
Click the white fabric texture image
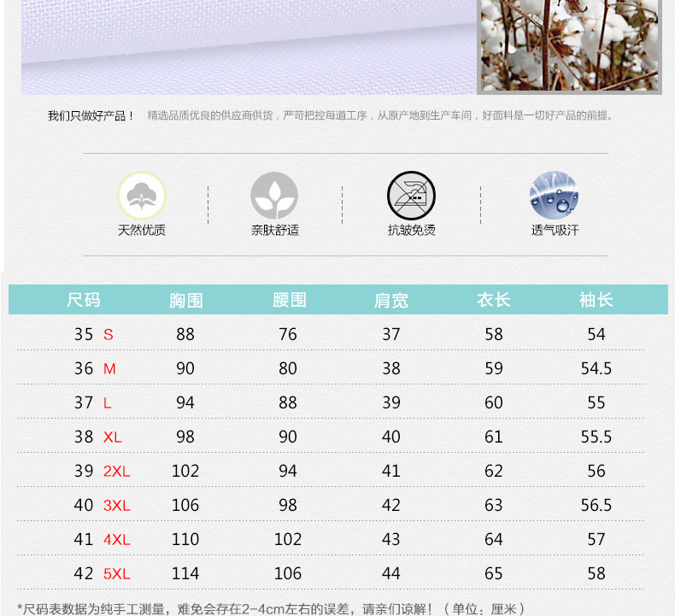(249, 47)
